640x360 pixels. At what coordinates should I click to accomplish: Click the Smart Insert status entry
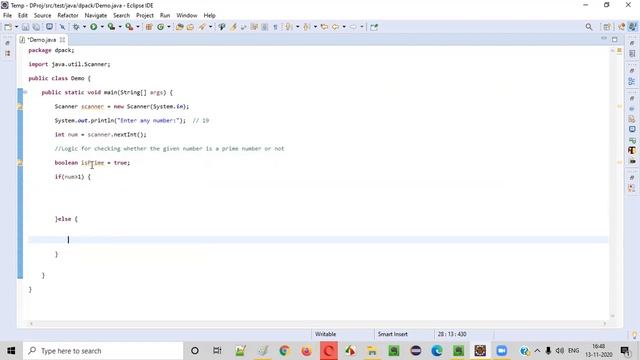[393, 334]
